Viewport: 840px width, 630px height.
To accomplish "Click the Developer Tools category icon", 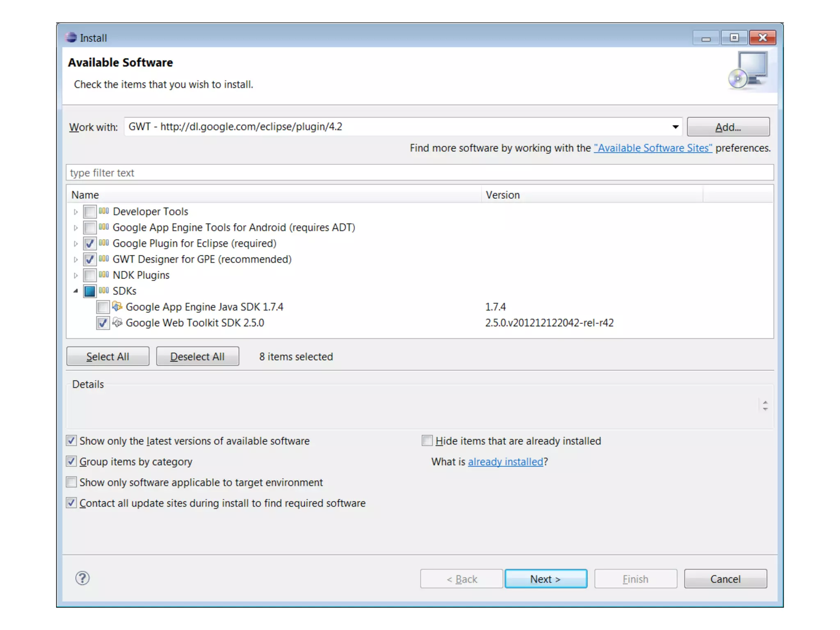I will [104, 211].
